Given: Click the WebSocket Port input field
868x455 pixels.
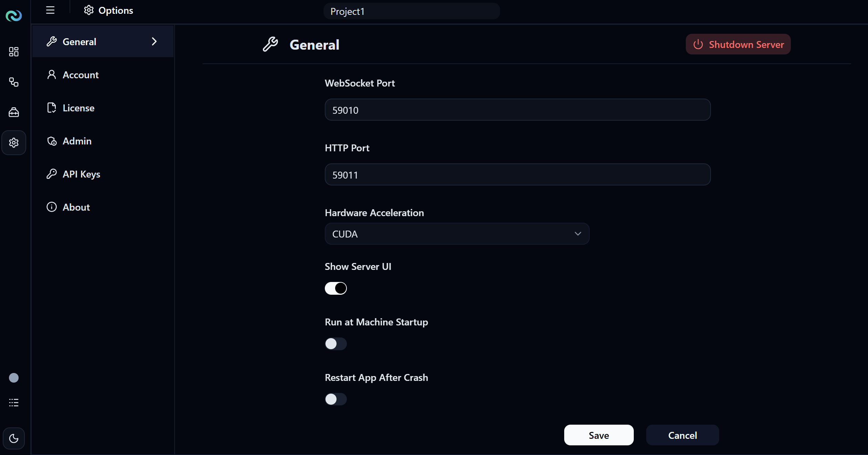Looking at the screenshot, I should click(x=517, y=110).
